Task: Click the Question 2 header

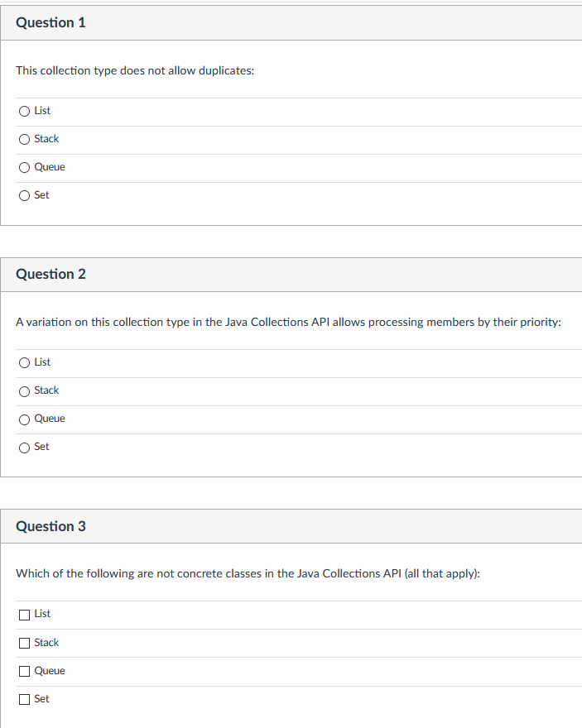Action: tap(51, 274)
